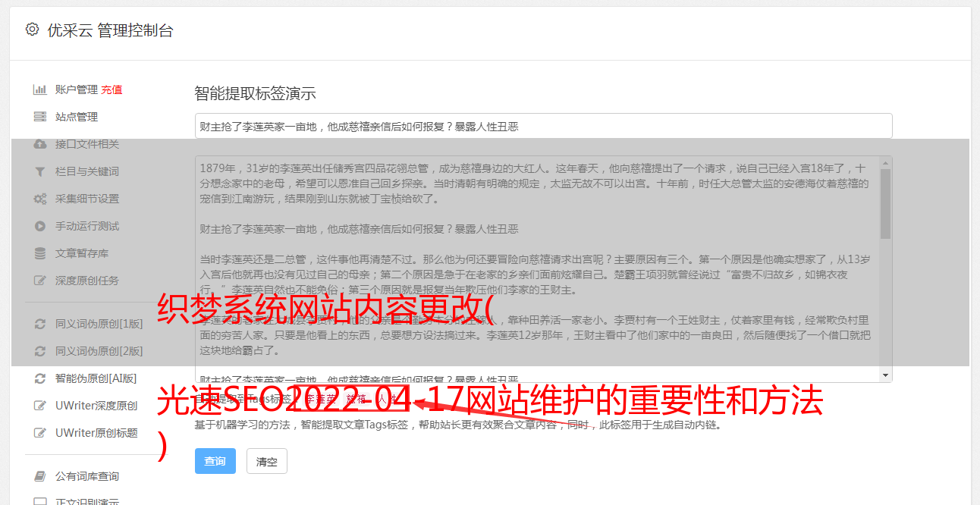Click the article title input field

[x=543, y=126]
